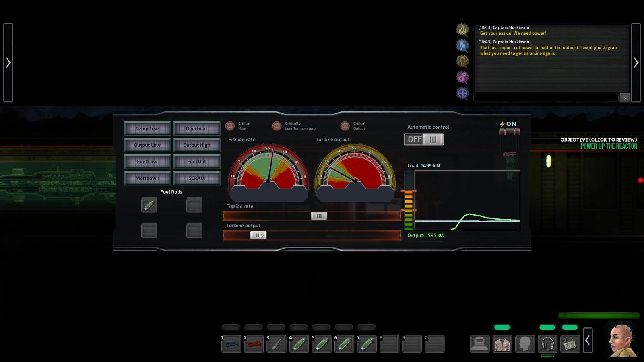Flip the reactor power ON/OFF lever
Screen dimensions: 644x362
[510, 132]
